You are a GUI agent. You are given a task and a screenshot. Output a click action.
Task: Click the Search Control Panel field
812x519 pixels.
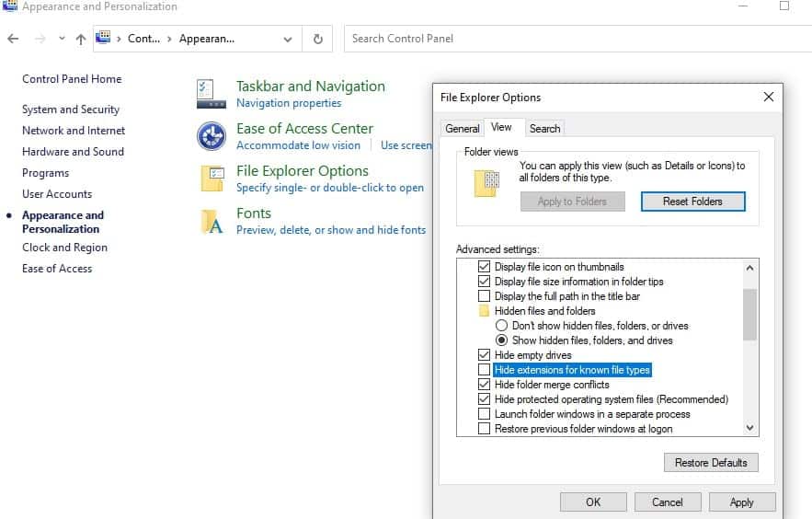click(x=578, y=39)
